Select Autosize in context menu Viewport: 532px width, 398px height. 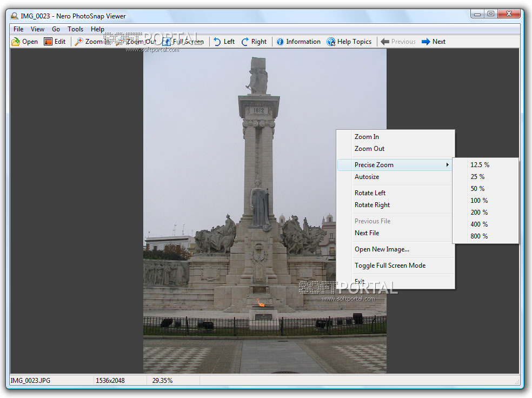(x=367, y=177)
